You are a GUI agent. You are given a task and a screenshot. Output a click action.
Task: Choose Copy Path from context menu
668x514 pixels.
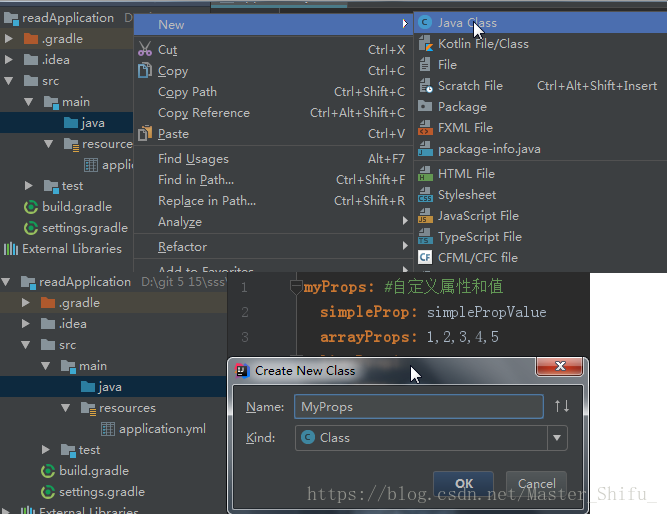coord(274,92)
